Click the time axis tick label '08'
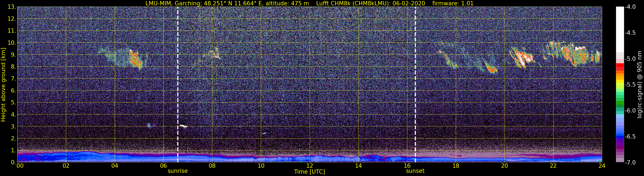Screen dimensions: 644x176 coord(212,166)
